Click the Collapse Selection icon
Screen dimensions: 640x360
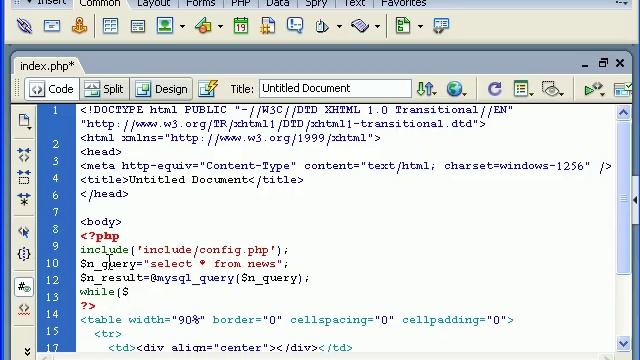[x=24, y=177]
